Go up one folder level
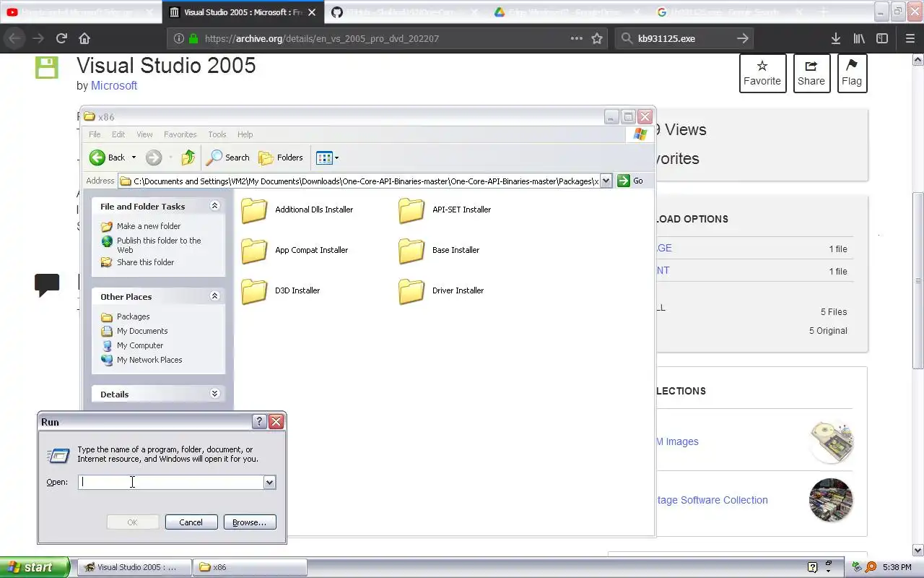Viewport: 924px width, 578px height. 188,158
